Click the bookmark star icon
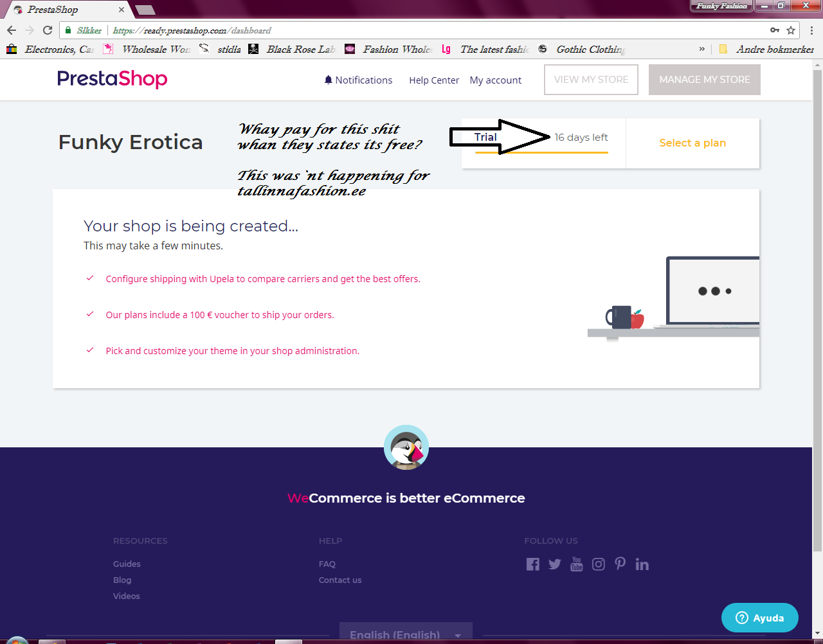This screenshot has height=644, width=823. 791,30
